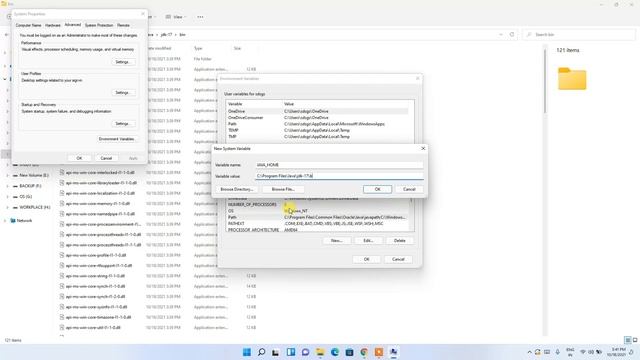This screenshot has width=640, height=360.
Task: Select the OneDrive user variable row
Action: pos(318,111)
